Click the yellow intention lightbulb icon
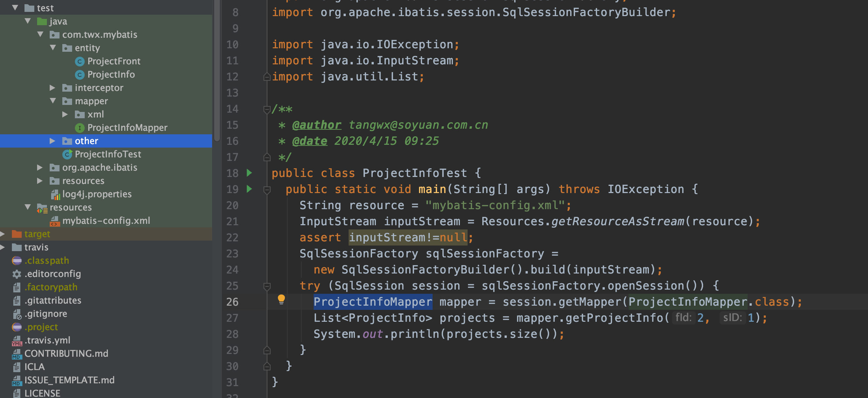Screen dimensions: 868x398 tap(281, 299)
